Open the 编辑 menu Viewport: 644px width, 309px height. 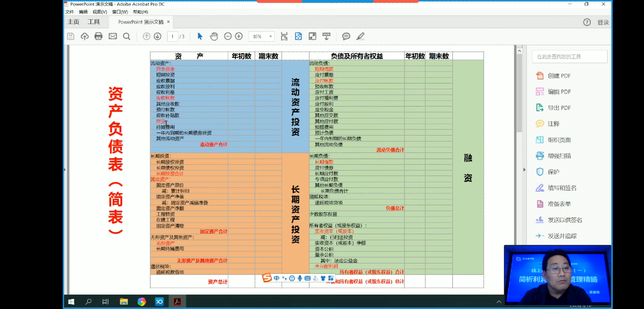(x=83, y=12)
